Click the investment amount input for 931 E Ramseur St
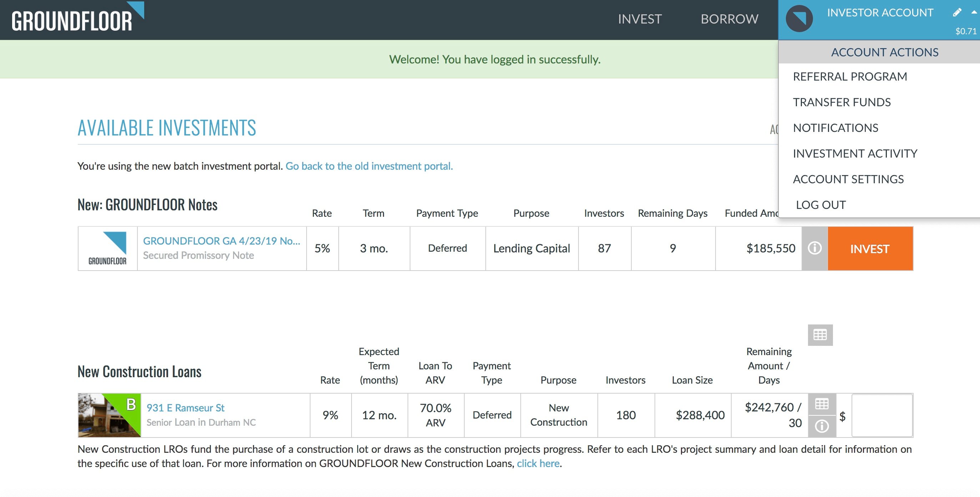980x497 pixels. click(882, 415)
